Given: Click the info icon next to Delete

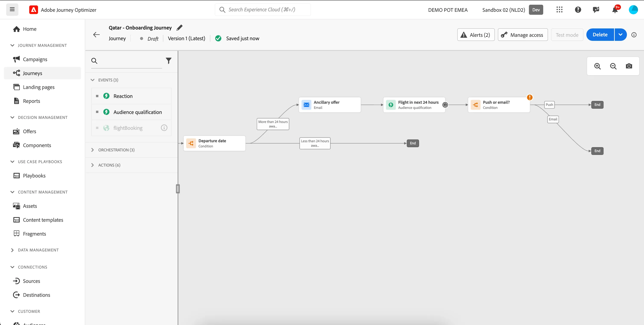Looking at the screenshot, I should click(634, 35).
